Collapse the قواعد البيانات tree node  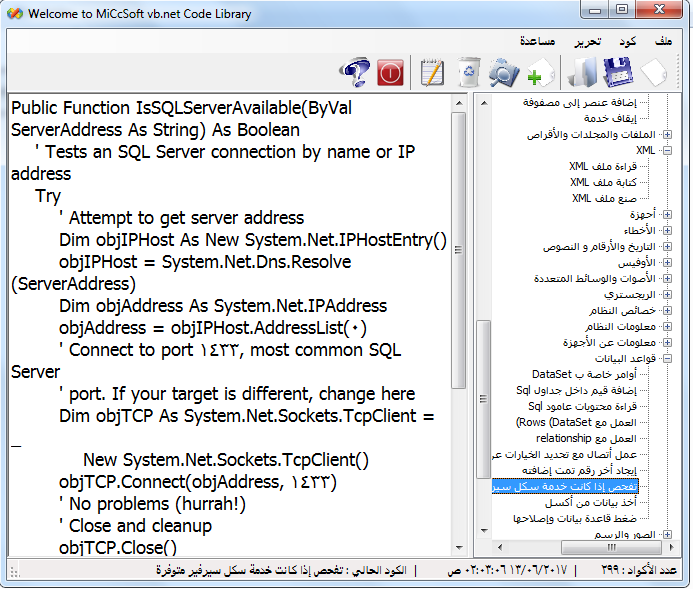(667, 358)
